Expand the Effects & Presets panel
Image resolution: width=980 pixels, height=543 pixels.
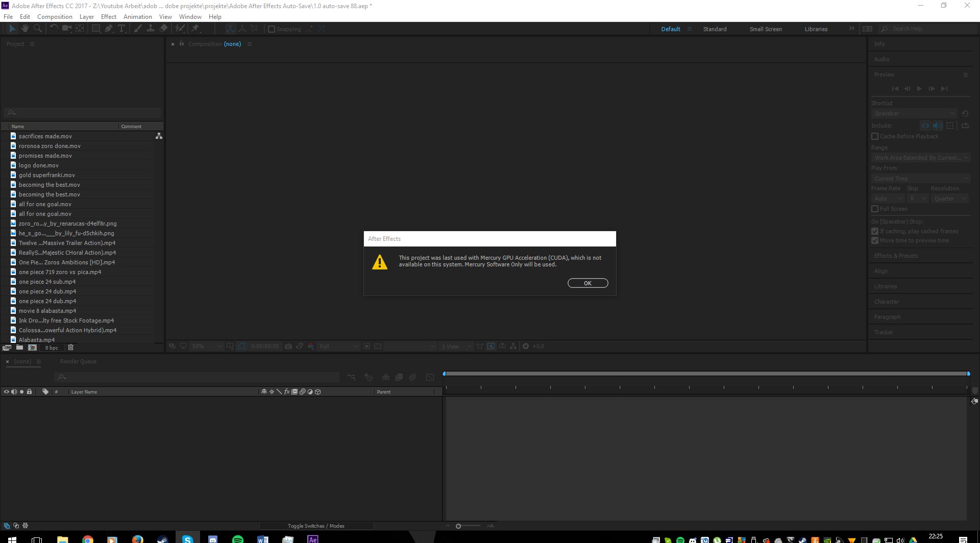tap(896, 256)
